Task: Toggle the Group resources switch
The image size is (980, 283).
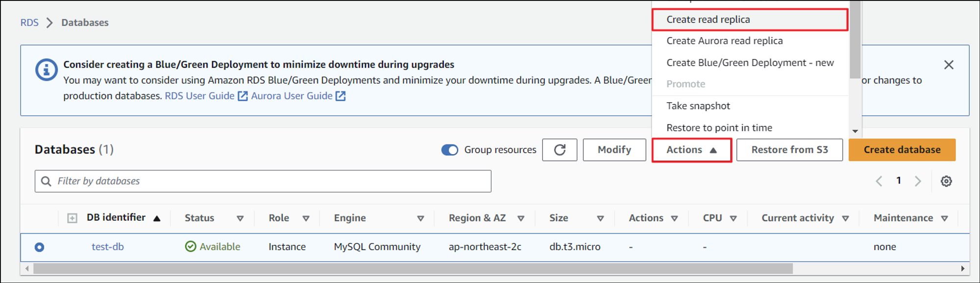Action: click(449, 150)
